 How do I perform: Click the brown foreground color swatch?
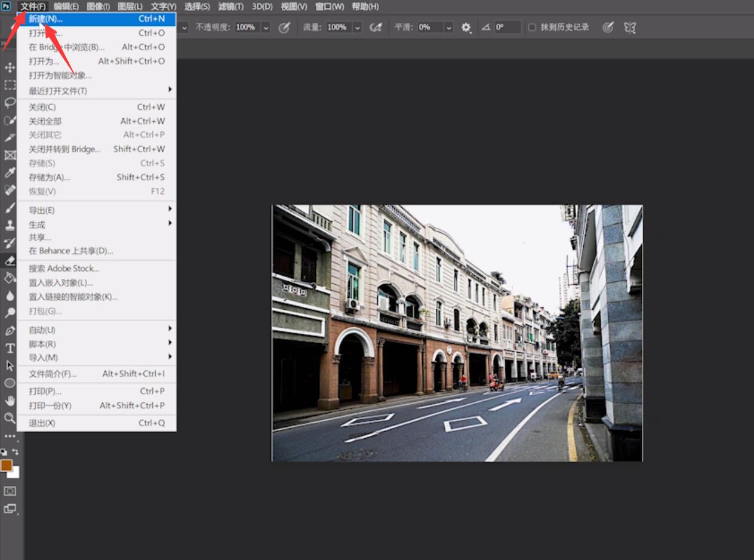click(x=6, y=465)
